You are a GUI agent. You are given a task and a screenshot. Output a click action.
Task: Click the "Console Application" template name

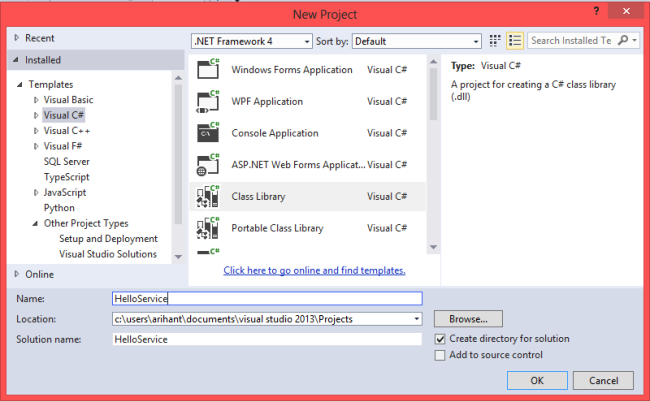pos(275,133)
